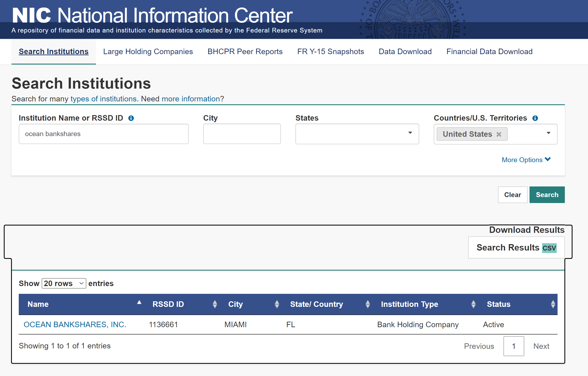Expand More Options
Screen dimensions: 588x376
point(526,160)
